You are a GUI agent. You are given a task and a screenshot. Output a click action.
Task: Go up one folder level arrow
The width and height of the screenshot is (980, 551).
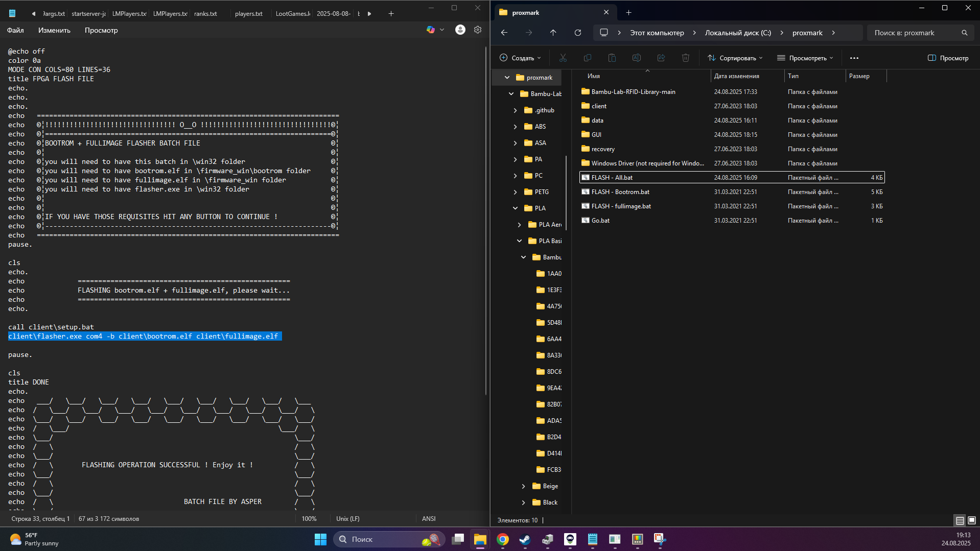point(553,33)
